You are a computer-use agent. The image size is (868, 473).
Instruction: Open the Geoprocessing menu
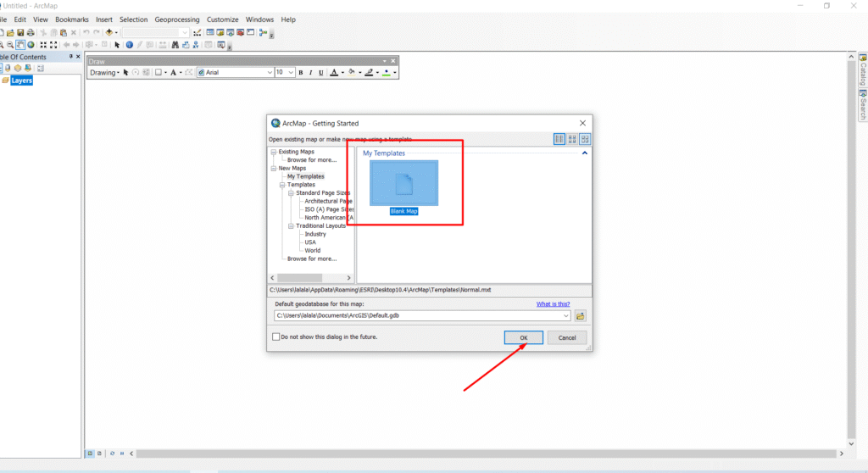pyautogui.click(x=177, y=19)
